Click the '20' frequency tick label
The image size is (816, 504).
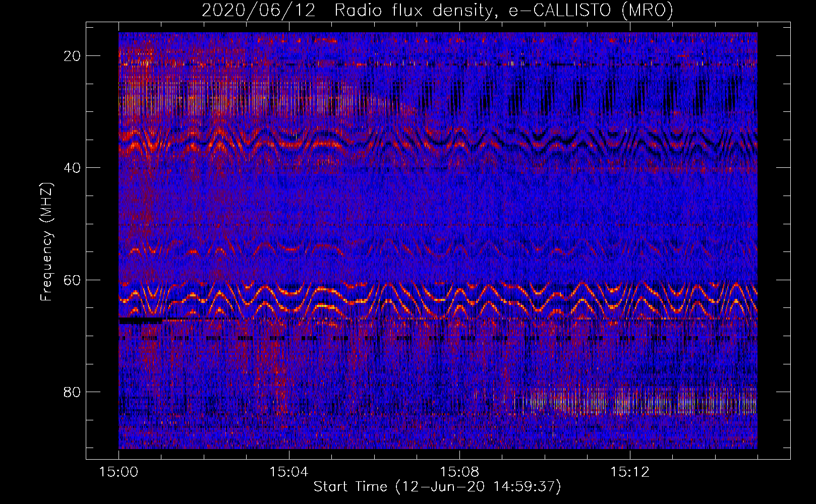click(x=72, y=56)
